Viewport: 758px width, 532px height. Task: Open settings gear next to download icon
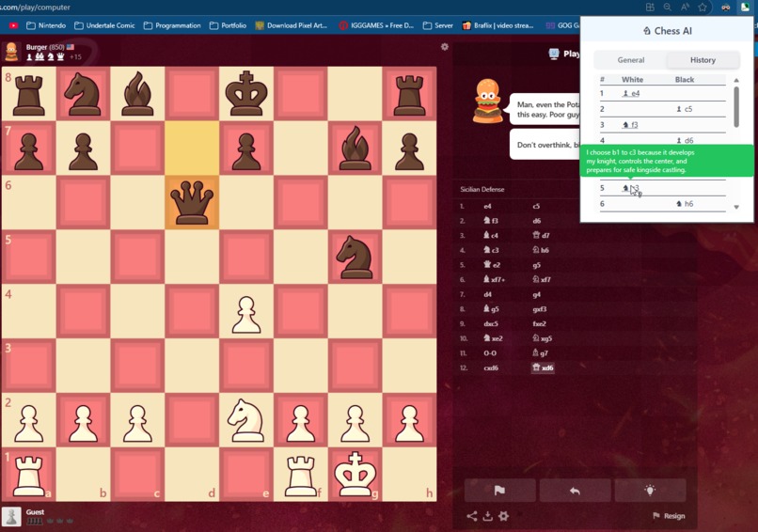pos(503,516)
